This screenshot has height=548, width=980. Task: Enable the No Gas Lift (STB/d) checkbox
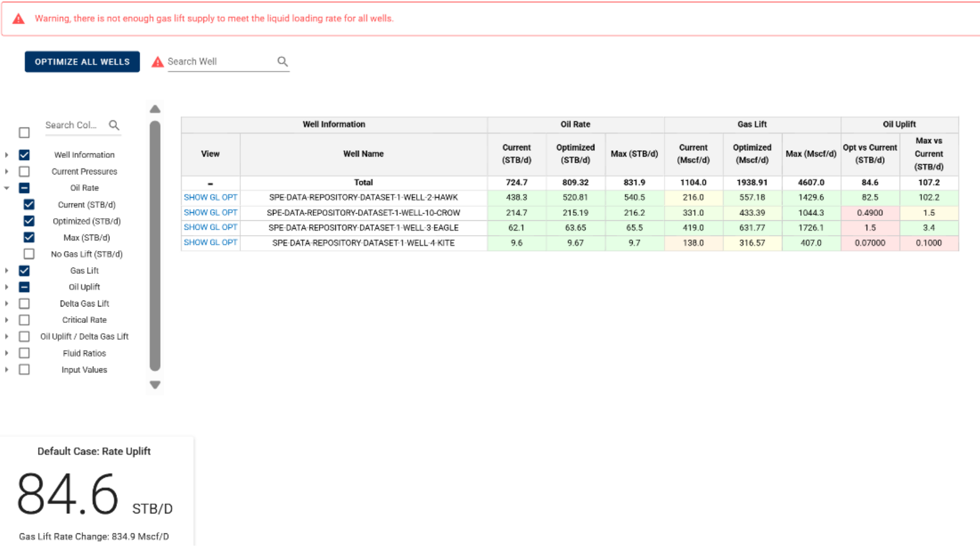pos(29,254)
